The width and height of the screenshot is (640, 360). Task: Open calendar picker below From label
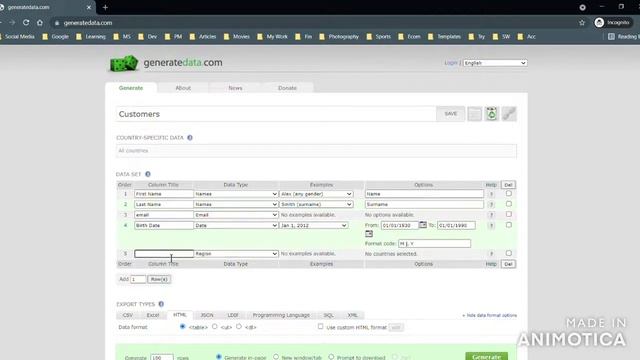coord(369,234)
